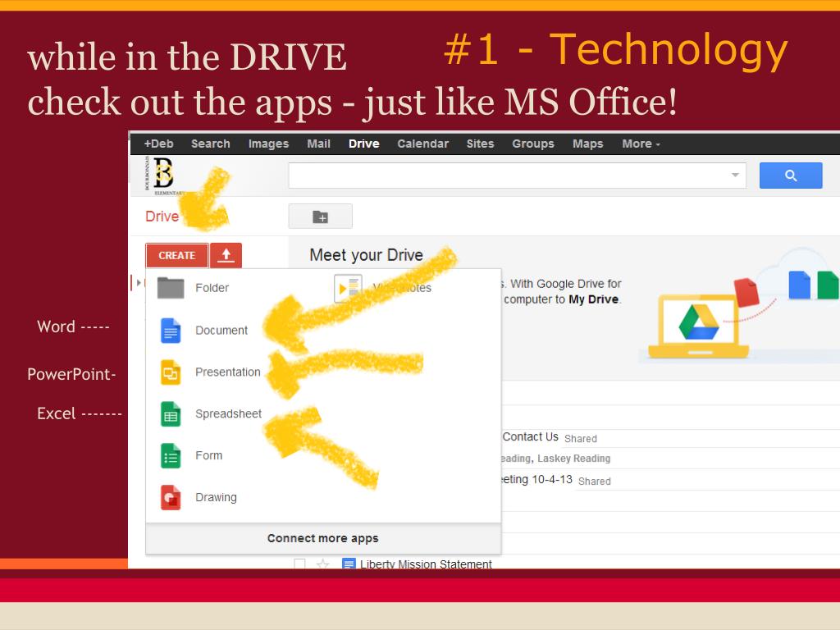The image size is (840, 630).
Task: Choose Drawing label in create menu
Action: tap(216, 497)
